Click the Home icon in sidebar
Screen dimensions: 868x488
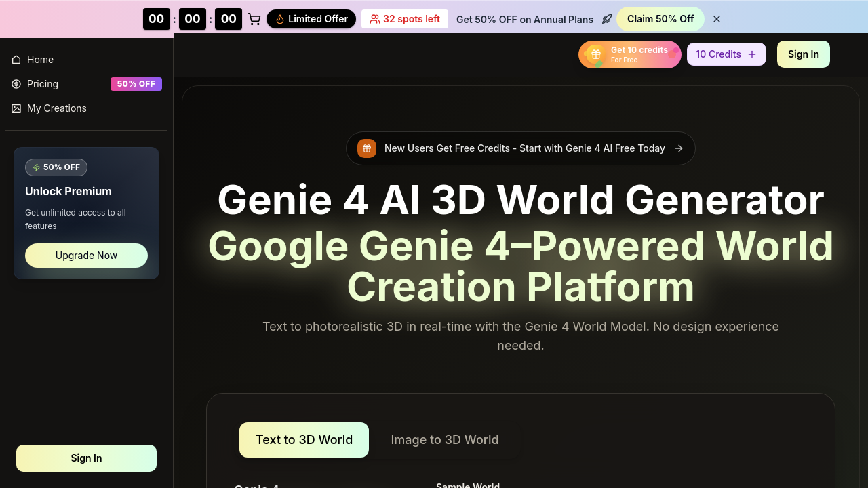16,60
